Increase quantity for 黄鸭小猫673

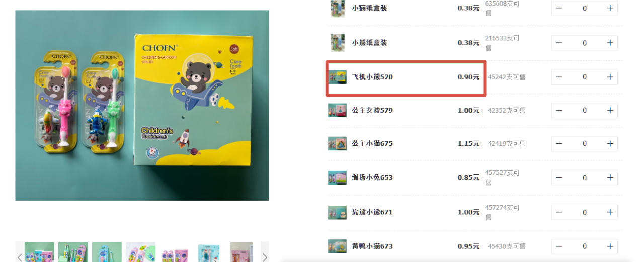click(x=610, y=246)
